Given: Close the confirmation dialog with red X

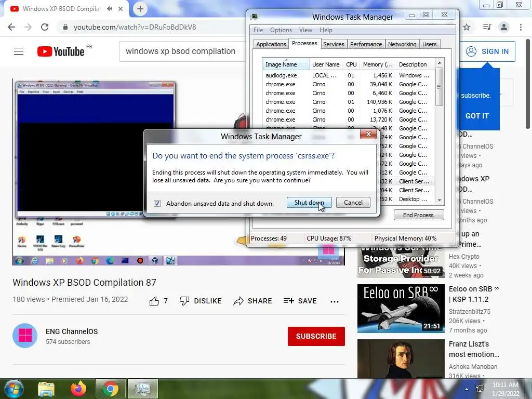Looking at the screenshot, I should coord(368,135).
